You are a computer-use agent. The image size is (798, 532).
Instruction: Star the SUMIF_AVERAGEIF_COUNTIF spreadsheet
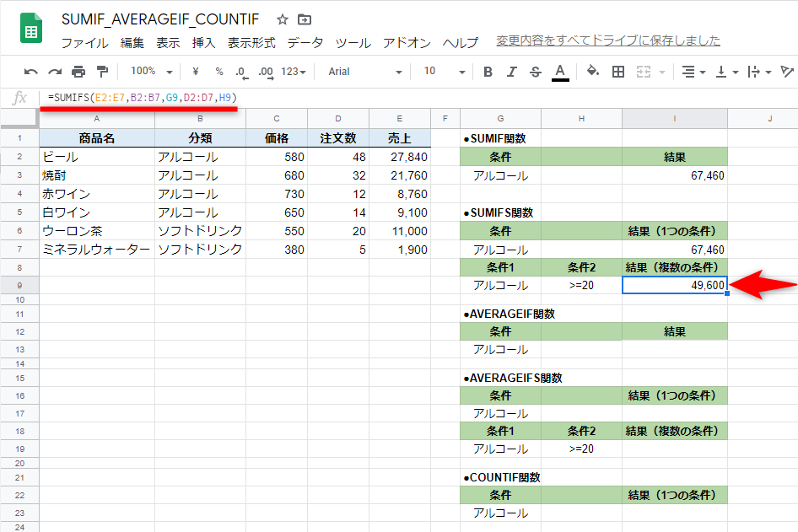(281, 19)
